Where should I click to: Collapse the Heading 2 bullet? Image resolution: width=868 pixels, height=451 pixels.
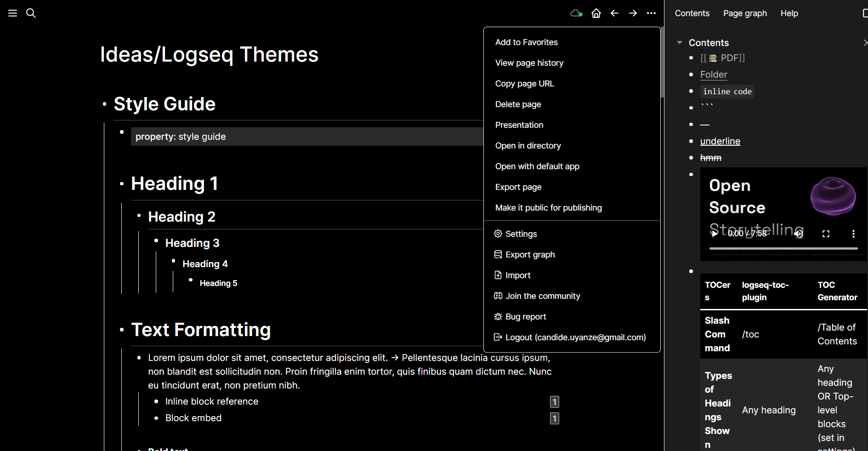pos(139,215)
